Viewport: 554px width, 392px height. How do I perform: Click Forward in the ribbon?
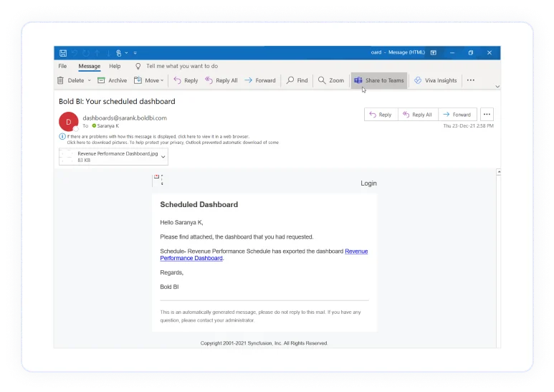click(x=260, y=80)
